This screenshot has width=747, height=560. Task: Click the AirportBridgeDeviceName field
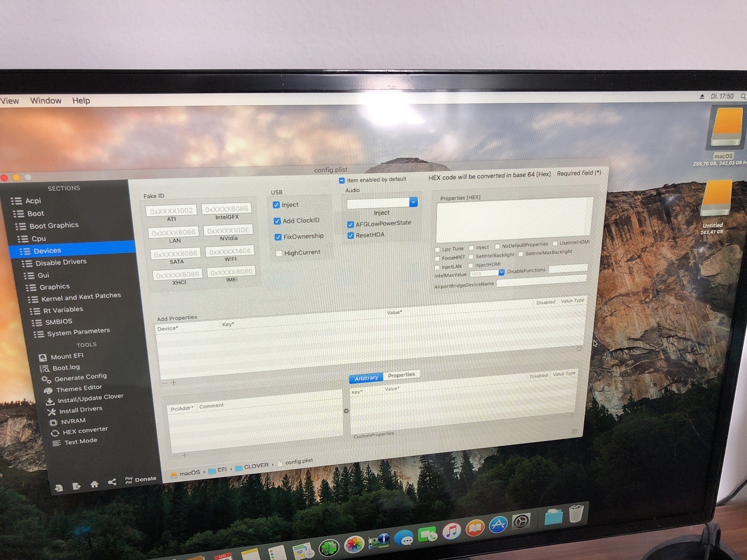[542, 281]
